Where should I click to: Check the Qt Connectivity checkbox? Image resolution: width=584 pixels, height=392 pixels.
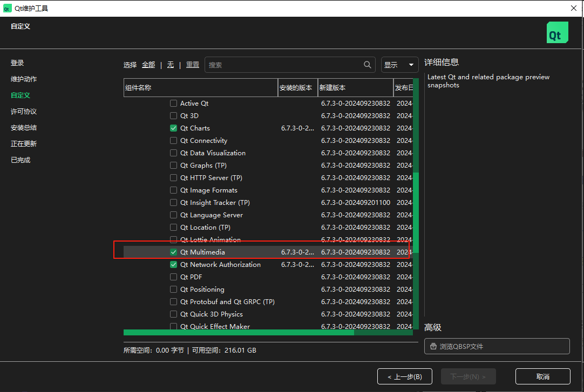pyautogui.click(x=173, y=141)
